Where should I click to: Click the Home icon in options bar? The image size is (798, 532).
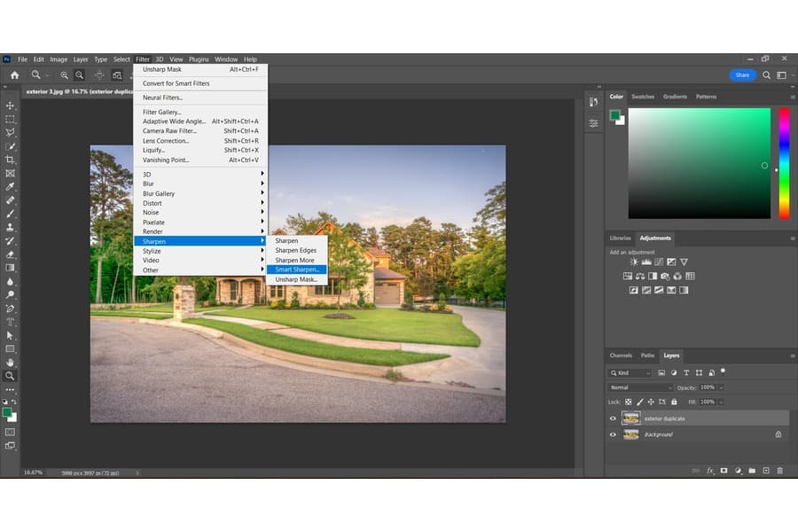15,75
